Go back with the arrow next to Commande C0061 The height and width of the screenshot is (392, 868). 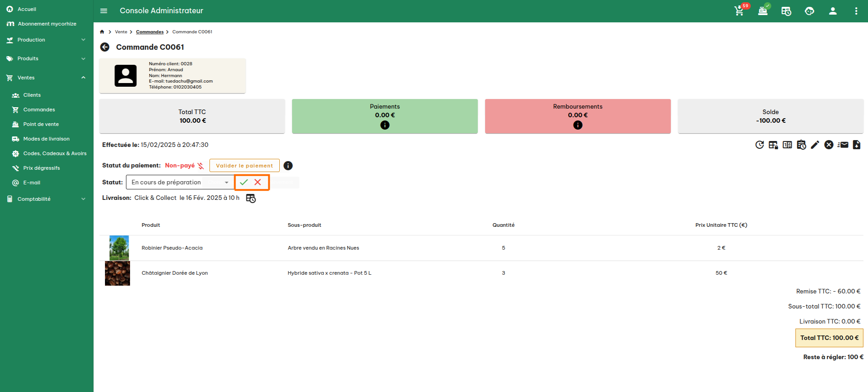pyautogui.click(x=105, y=47)
